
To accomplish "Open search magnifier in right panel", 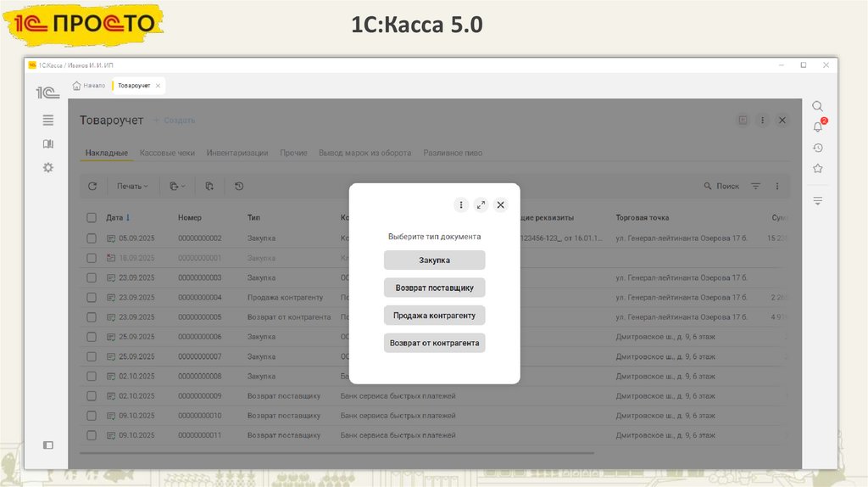I will point(818,106).
